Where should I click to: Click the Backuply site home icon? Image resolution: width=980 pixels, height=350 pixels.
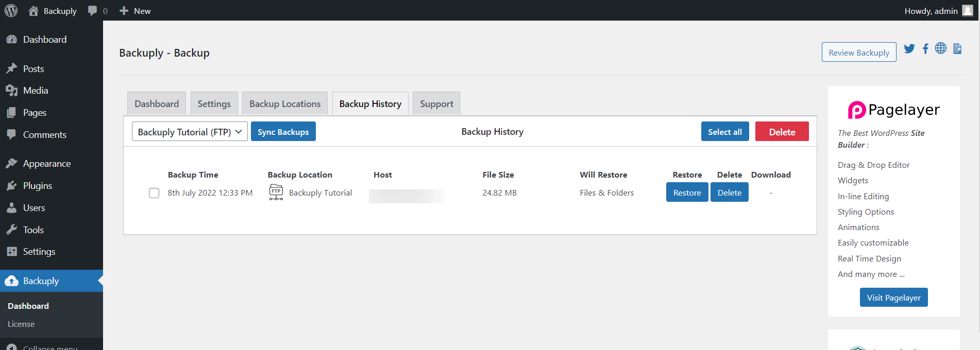coord(33,11)
